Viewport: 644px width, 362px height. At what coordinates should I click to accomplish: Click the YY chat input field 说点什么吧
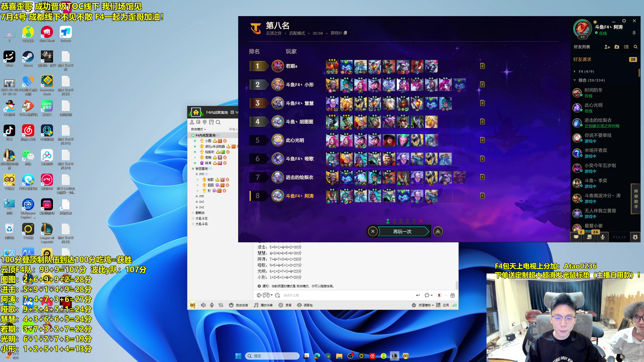click(x=347, y=295)
